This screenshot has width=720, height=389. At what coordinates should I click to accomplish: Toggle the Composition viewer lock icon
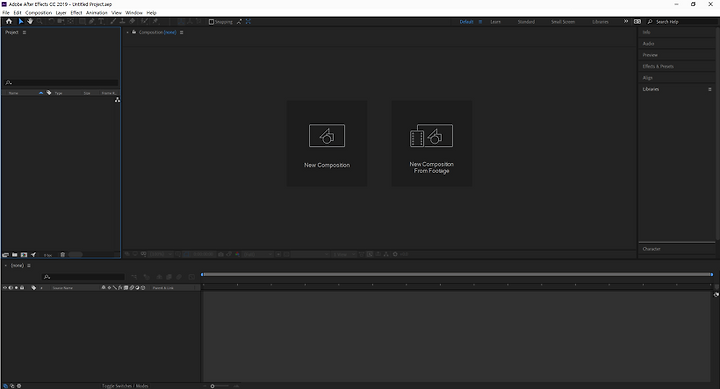pyautogui.click(x=134, y=32)
